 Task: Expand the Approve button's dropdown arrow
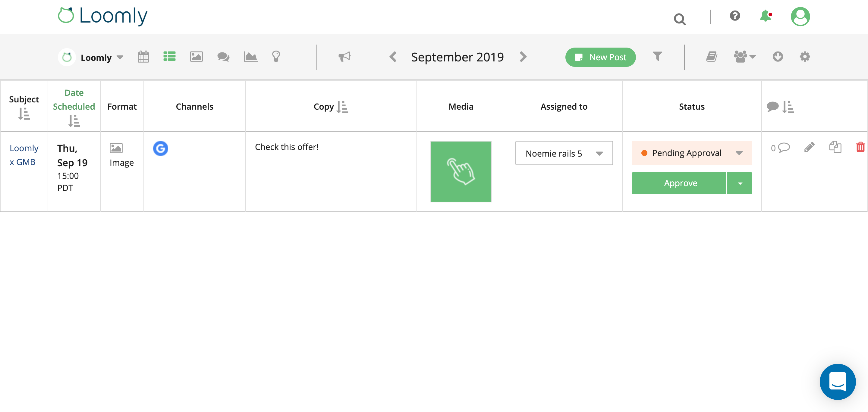pyautogui.click(x=740, y=183)
